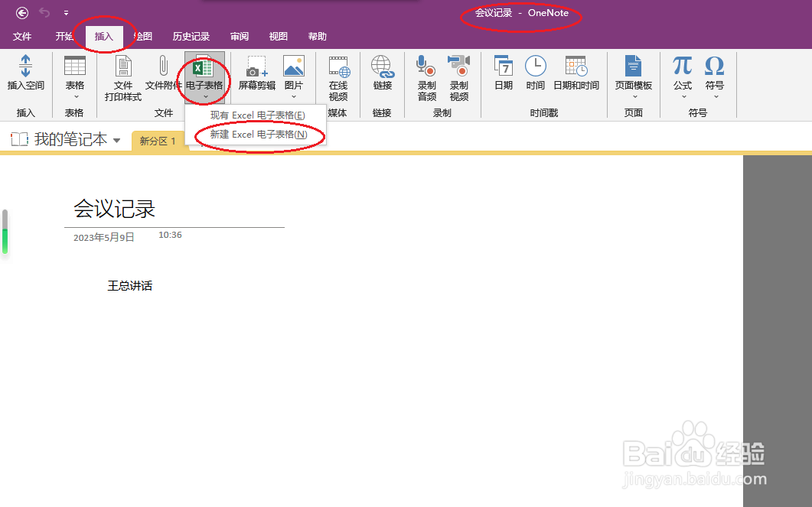Open the 帮助 ribbon tab
Screen dimensions: 812x507
click(317, 36)
